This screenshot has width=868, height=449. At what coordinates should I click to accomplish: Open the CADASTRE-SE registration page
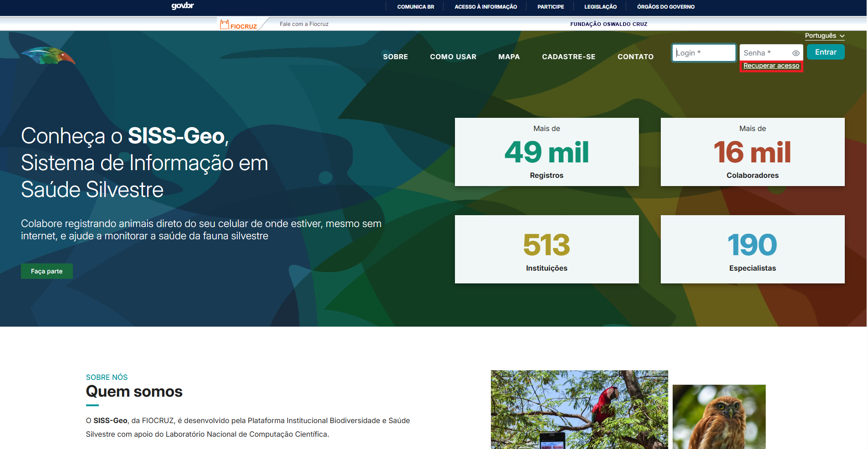(x=568, y=57)
